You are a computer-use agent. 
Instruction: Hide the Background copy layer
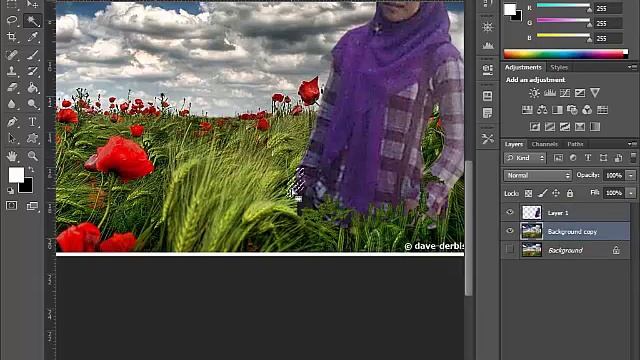click(x=510, y=231)
